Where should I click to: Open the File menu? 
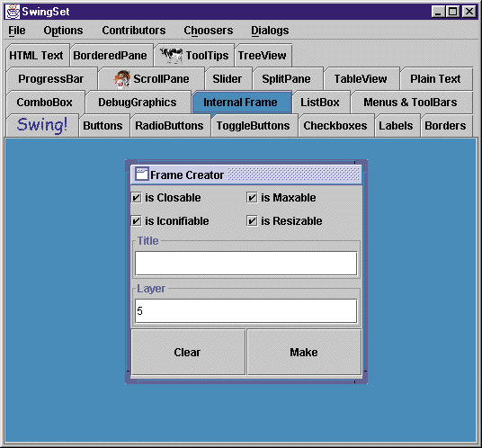[17, 31]
